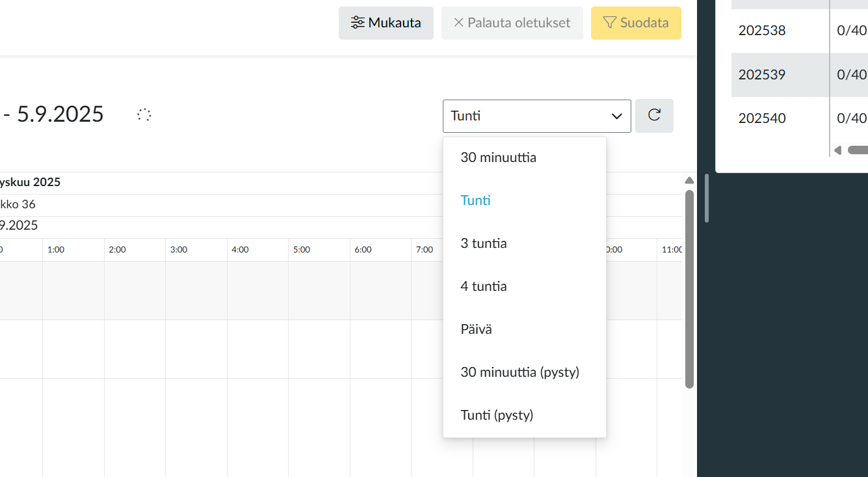Click the 7:00 time column header
Screen dimensions: 868x477
425,249
